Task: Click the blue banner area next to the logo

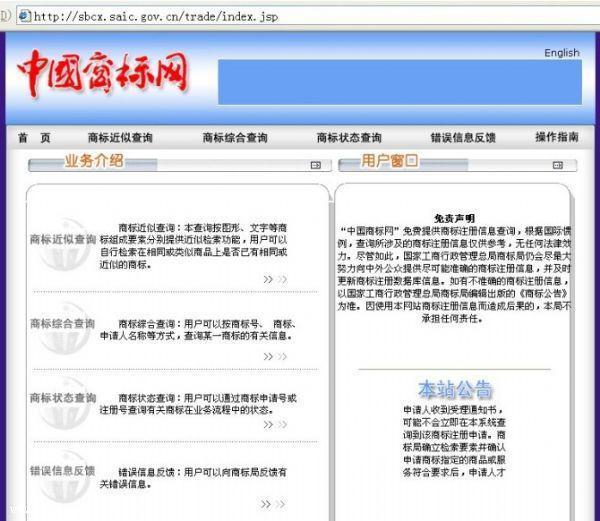Action: click(400, 82)
